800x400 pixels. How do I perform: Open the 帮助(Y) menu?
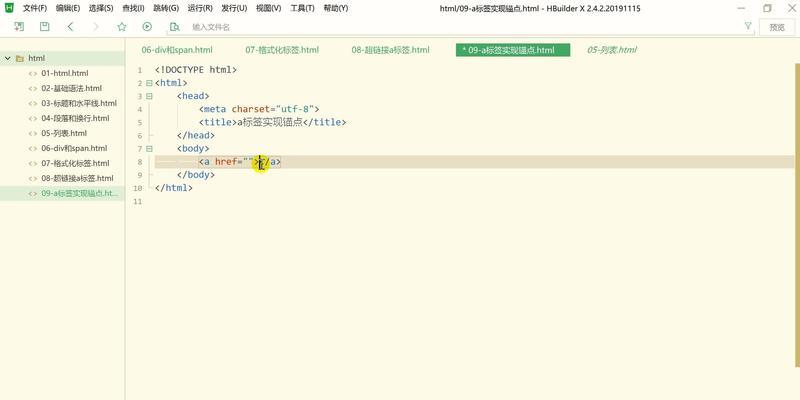[x=336, y=8]
